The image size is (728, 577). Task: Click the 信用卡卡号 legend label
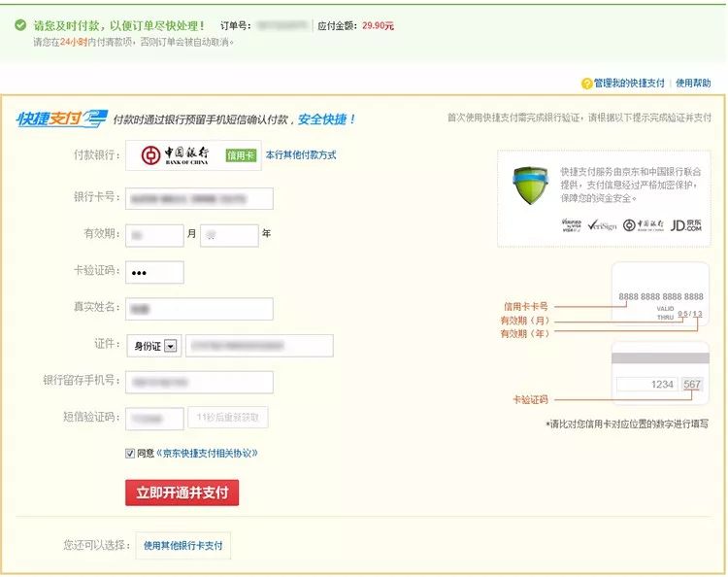click(525, 307)
